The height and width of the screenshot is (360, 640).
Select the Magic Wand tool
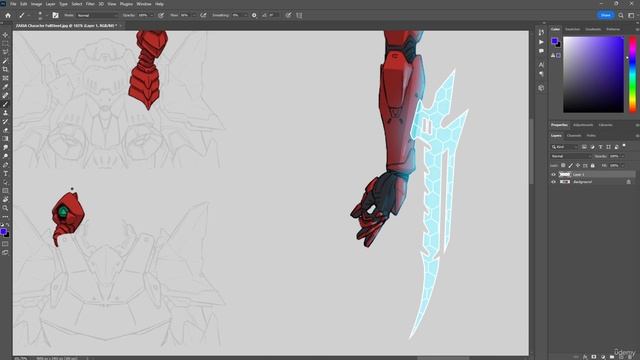(5, 61)
